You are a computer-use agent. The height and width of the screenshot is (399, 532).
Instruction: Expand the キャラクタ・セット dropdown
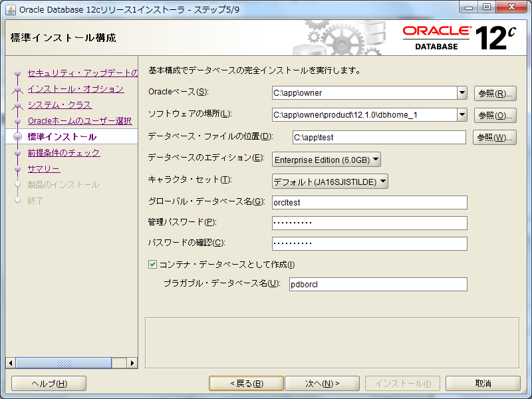[x=330, y=182]
